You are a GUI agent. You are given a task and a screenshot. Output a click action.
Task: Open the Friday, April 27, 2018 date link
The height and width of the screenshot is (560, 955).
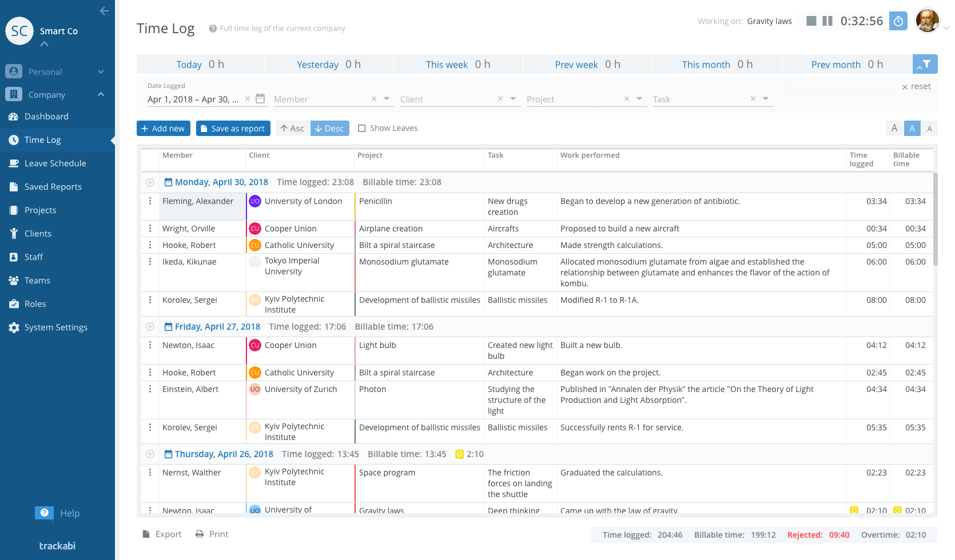coord(217,327)
